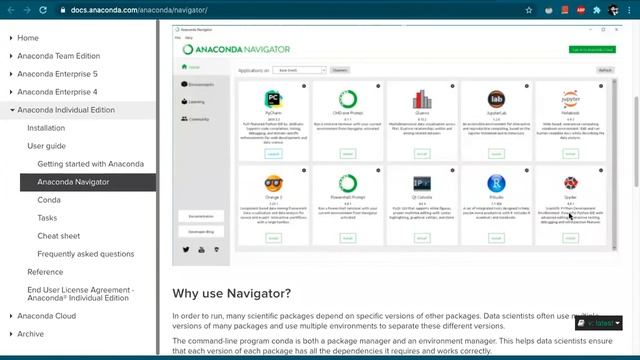Click the Glueviz bar-chart icon
640x360 pixels.
coord(422,99)
